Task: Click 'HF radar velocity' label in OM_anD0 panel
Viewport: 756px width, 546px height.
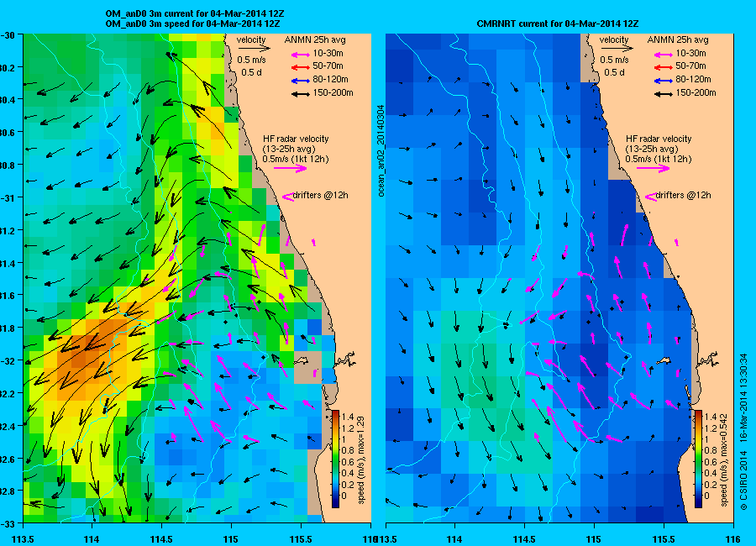Action: (296, 139)
